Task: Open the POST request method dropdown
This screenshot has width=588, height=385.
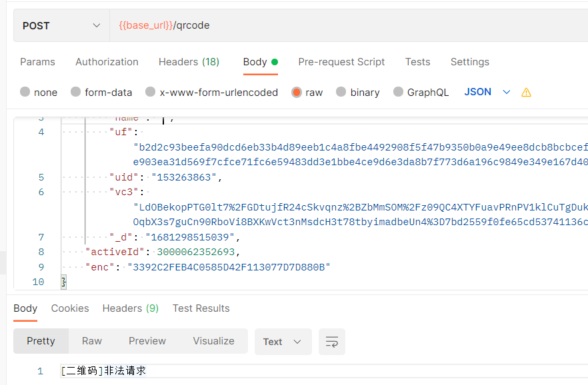Action: (x=61, y=25)
